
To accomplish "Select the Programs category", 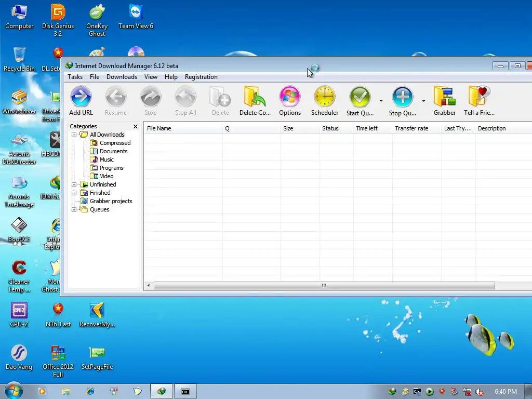I will tap(107, 168).
